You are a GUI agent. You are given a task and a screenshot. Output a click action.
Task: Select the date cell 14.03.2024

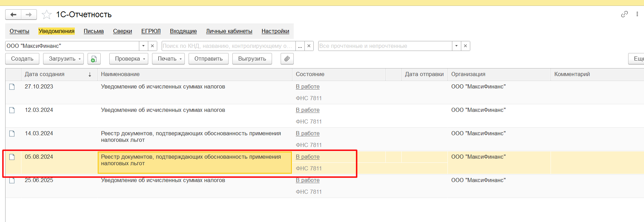(x=39, y=134)
